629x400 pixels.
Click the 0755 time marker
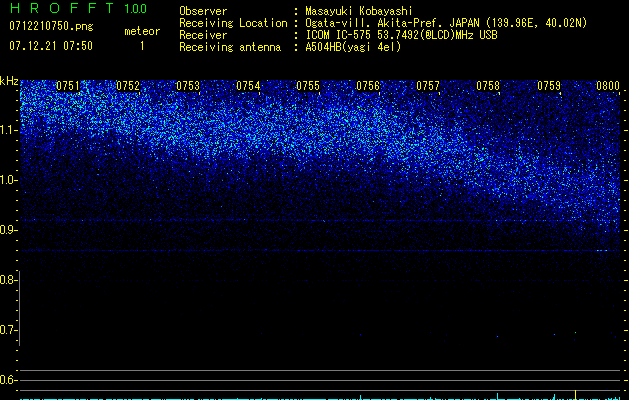coord(308,86)
